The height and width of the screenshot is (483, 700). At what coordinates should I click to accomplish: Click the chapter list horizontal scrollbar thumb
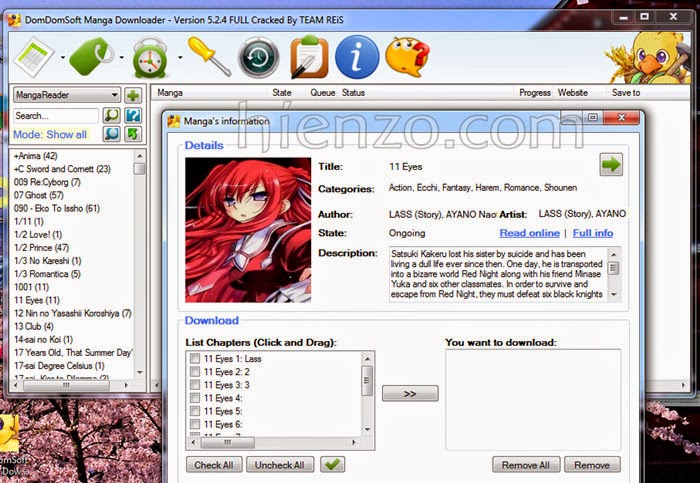pos(228,442)
